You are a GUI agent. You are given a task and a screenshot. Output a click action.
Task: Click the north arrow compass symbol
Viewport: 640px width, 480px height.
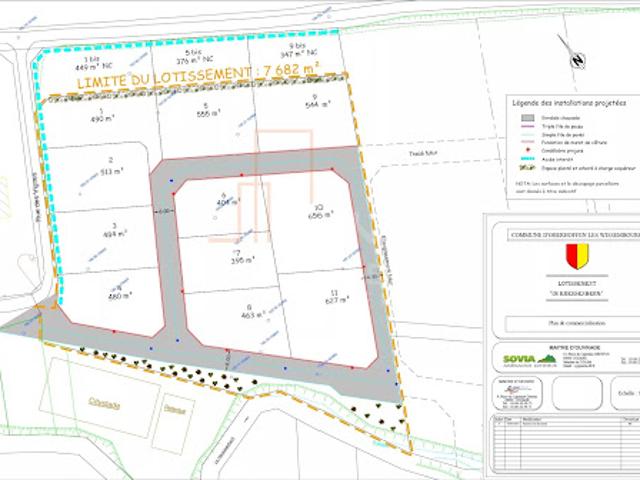coord(577,60)
